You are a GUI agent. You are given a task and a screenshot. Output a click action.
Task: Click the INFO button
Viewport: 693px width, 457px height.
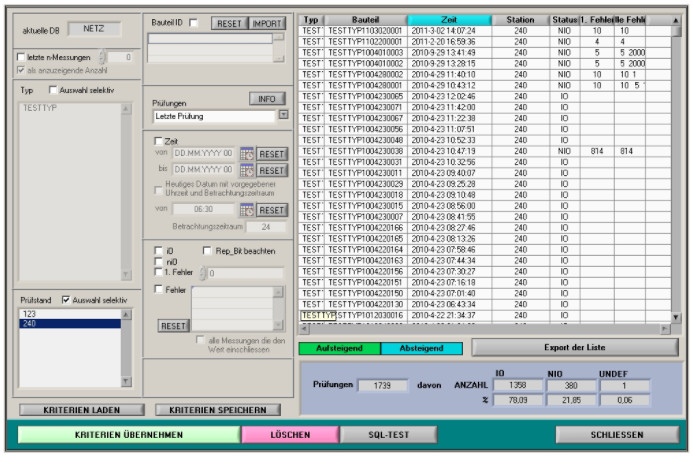[x=267, y=99]
